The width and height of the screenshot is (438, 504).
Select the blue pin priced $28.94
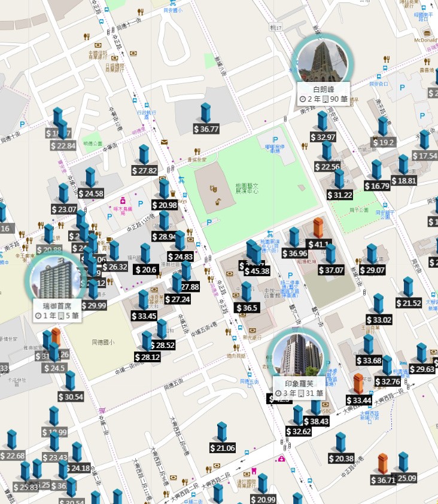tap(164, 221)
